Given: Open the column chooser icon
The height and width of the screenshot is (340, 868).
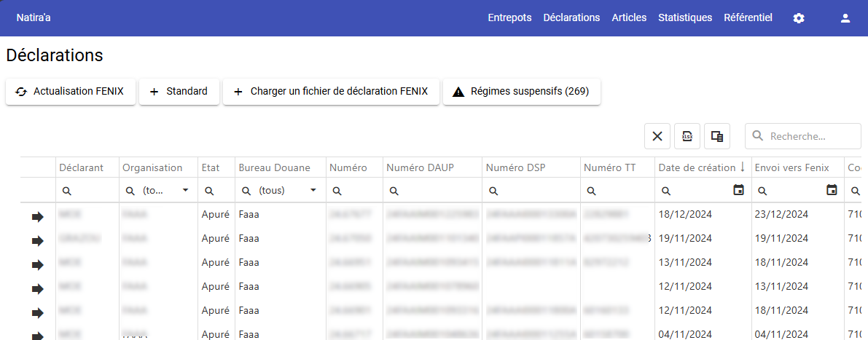Looking at the screenshot, I should coord(717,136).
